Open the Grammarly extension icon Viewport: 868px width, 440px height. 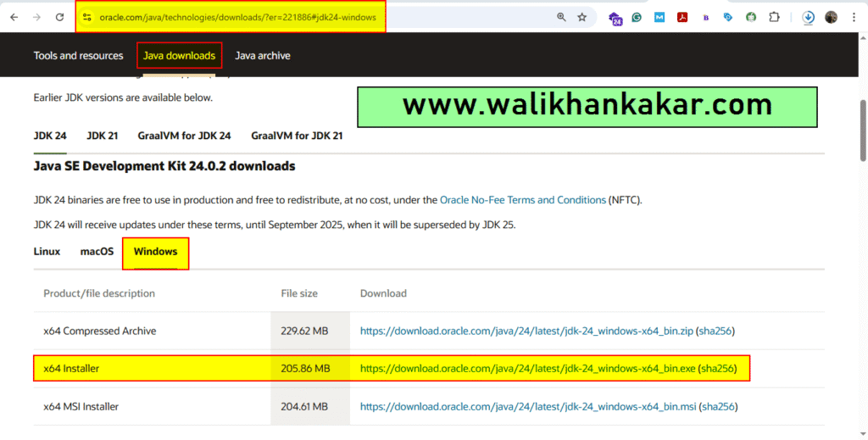tap(637, 17)
